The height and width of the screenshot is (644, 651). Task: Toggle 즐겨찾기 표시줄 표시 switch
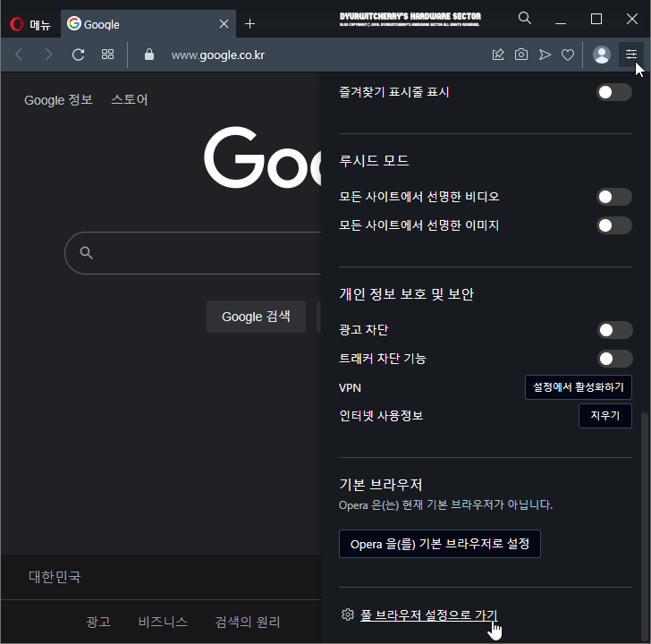[614, 92]
